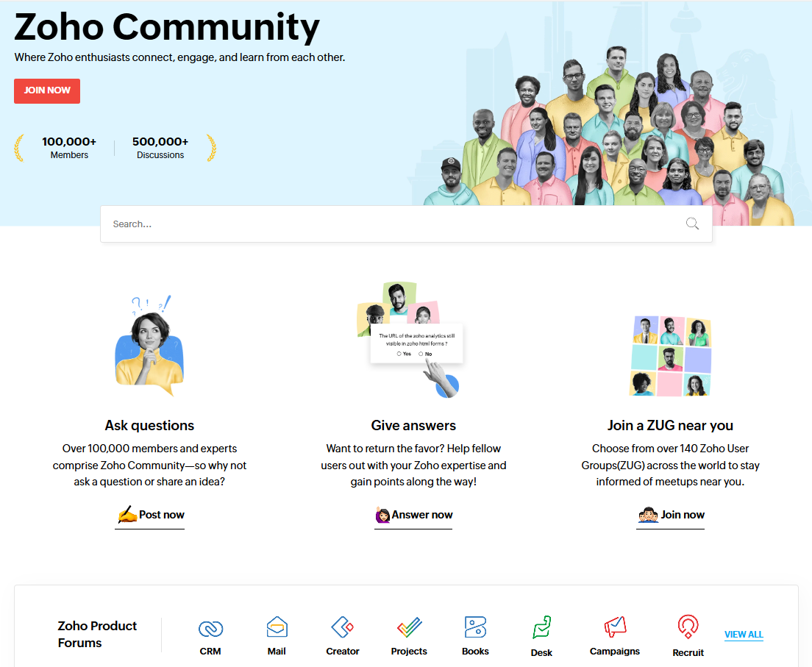This screenshot has width=812, height=667.
Task: Open the CRM forum icon
Action: click(210, 629)
